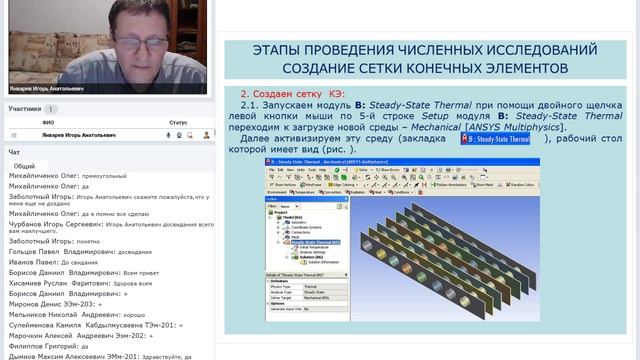Open the Edit menu in ANSYS Mechanical
This screenshot has height=360, width=640.
pos(280,170)
